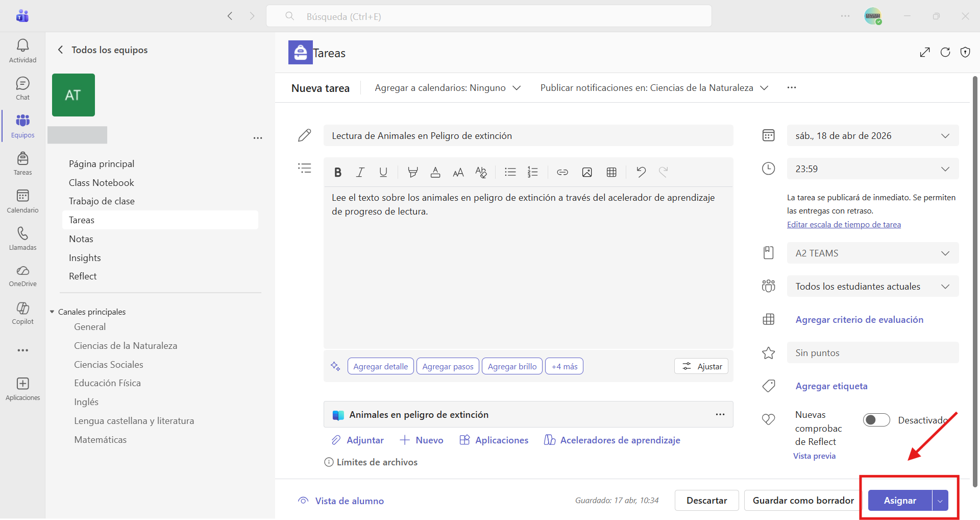The height and width of the screenshot is (520, 980).
Task: Click Editar escala de tiempo de tarea
Action: [x=844, y=225]
